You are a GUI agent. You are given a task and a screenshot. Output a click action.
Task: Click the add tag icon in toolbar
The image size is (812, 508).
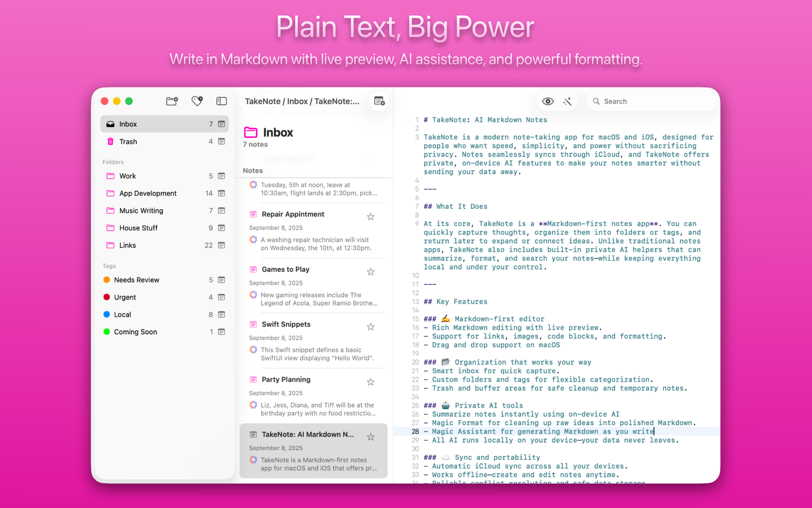pyautogui.click(x=197, y=101)
